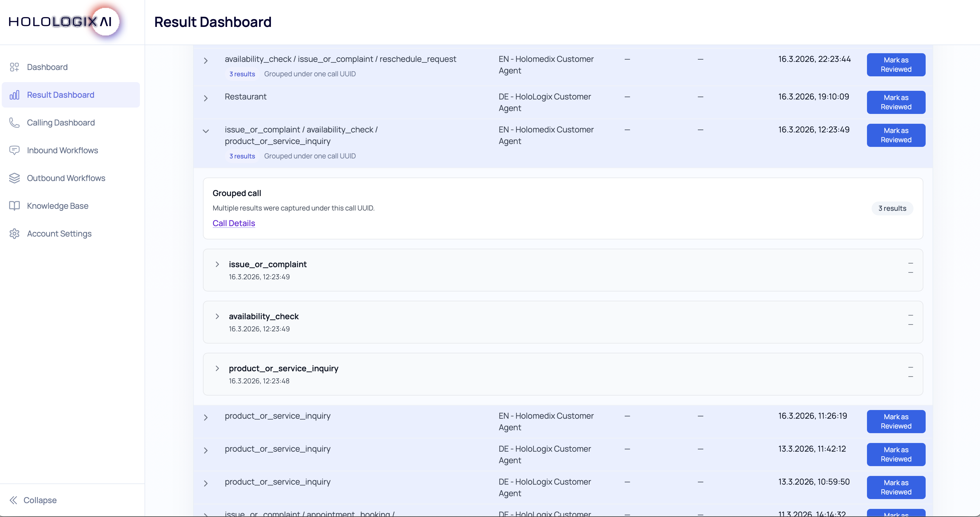Viewport: 980px width, 517px height.
Task: Expand the issue_or_complaint sub-result card
Action: pos(217,264)
